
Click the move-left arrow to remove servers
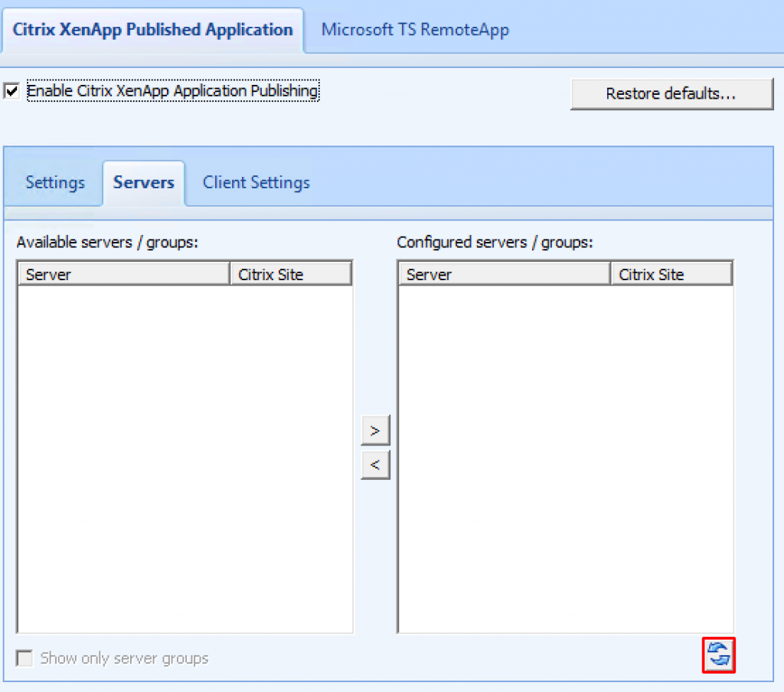(x=375, y=465)
